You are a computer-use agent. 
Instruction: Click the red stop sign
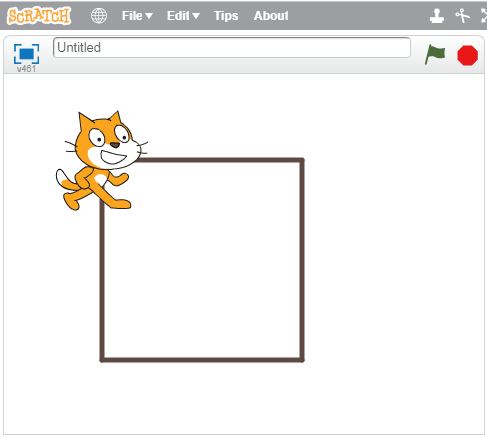467,55
